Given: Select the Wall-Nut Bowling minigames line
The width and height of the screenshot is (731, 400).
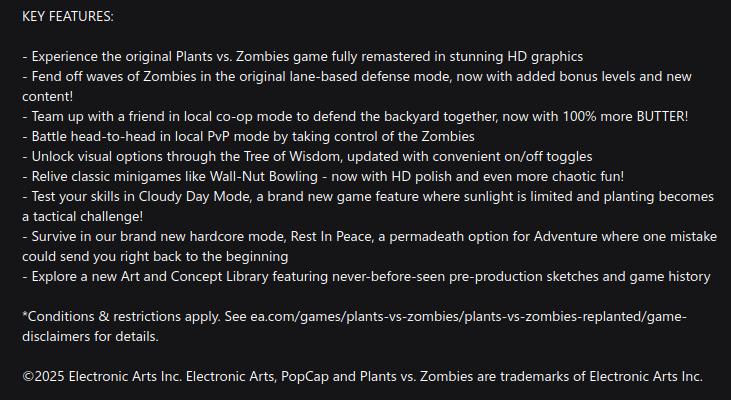Looking at the screenshot, I should click(x=323, y=177).
